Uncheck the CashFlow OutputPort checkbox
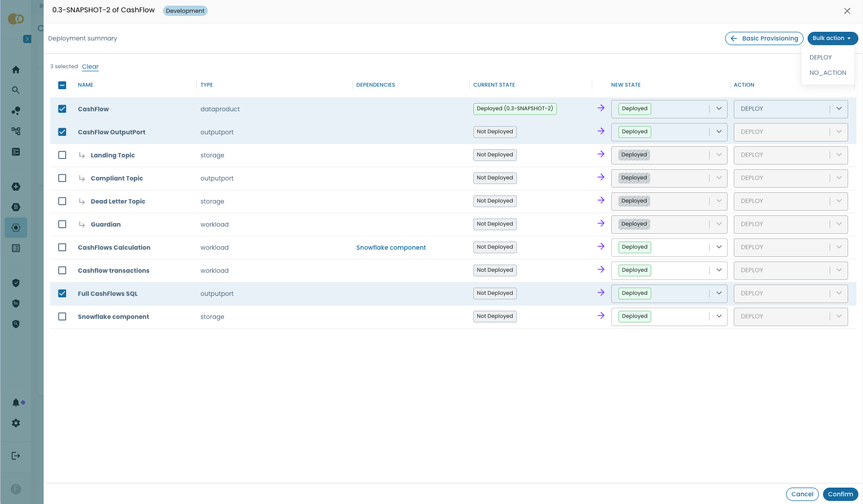 [62, 132]
